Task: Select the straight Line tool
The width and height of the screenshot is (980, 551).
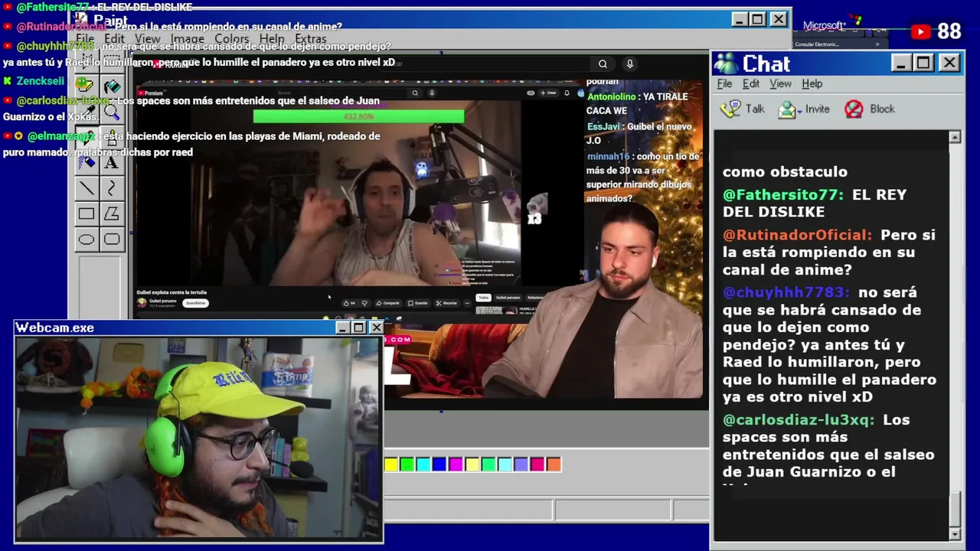Action: point(86,188)
